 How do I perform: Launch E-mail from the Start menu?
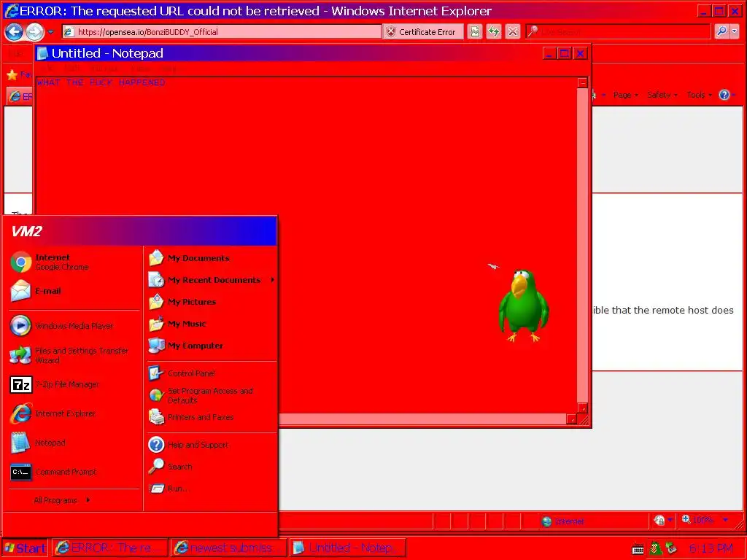(74, 291)
